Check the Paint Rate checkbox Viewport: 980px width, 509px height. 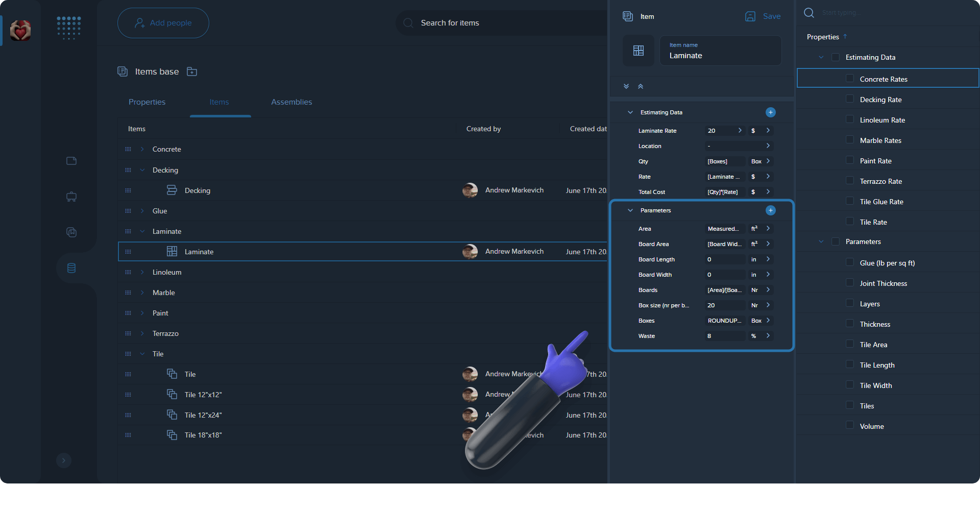(x=850, y=160)
